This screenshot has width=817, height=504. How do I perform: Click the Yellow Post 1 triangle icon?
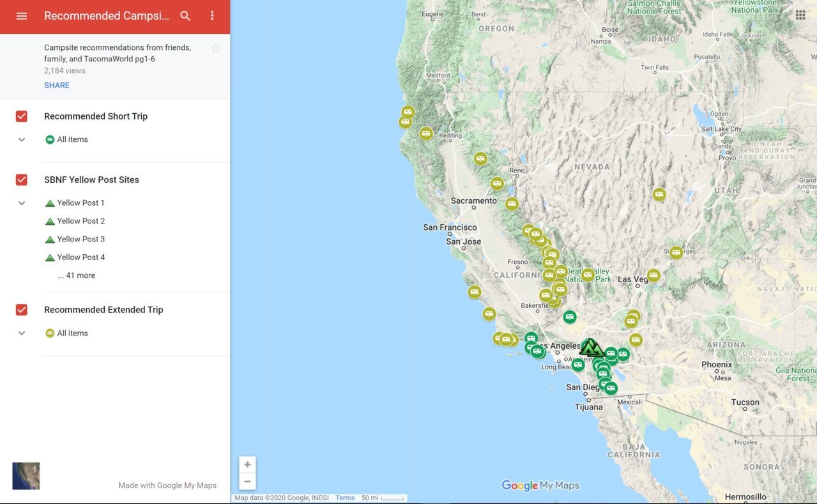coord(50,203)
